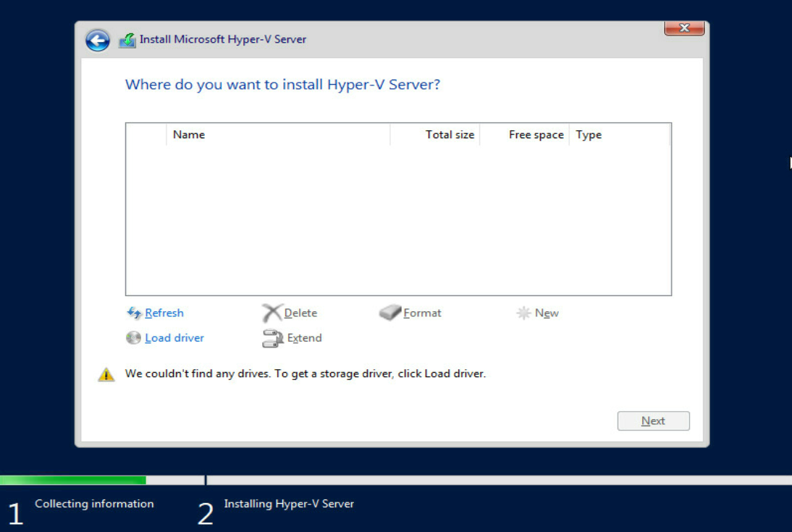Viewport: 792px width, 532px height.
Task: Click the installation progress bar
Action: (396, 480)
